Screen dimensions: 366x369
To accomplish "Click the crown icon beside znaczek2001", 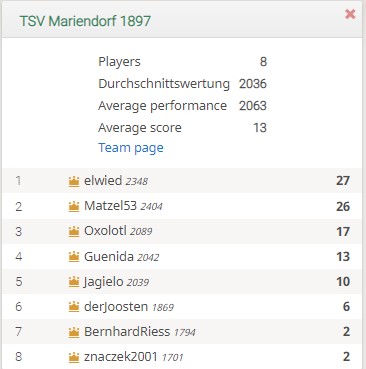I will [x=74, y=357].
